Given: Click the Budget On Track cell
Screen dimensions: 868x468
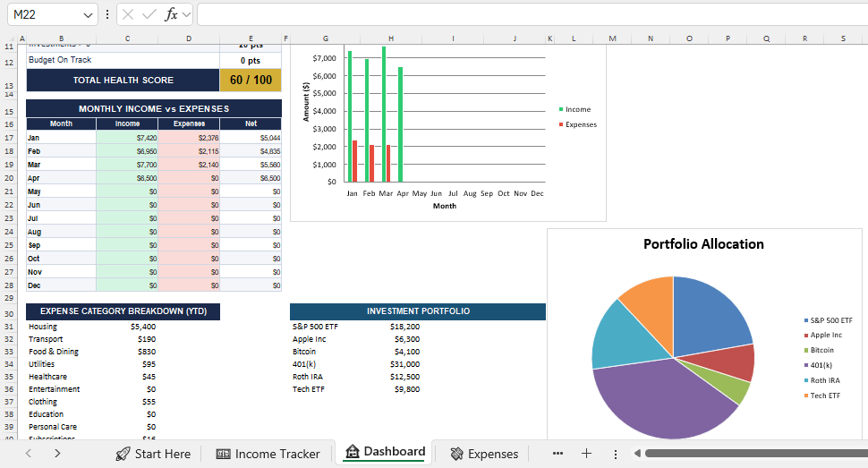Looking at the screenshot, I should tap(123, 60).
